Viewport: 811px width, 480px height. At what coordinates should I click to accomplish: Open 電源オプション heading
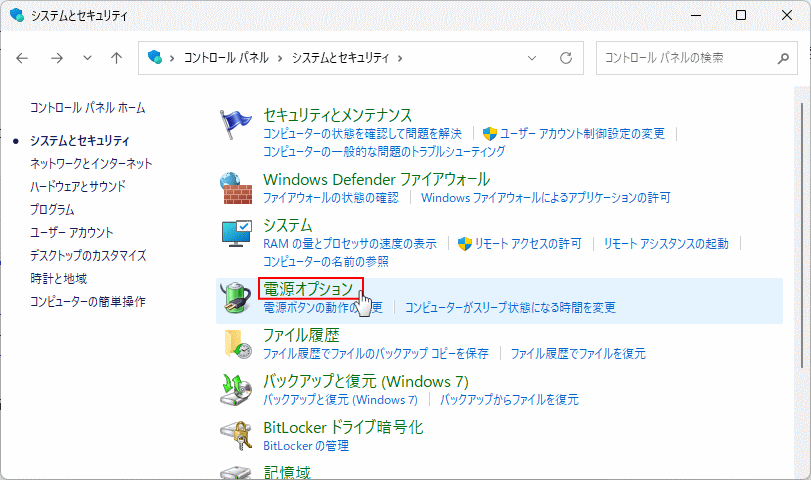(x=308, y=289)
